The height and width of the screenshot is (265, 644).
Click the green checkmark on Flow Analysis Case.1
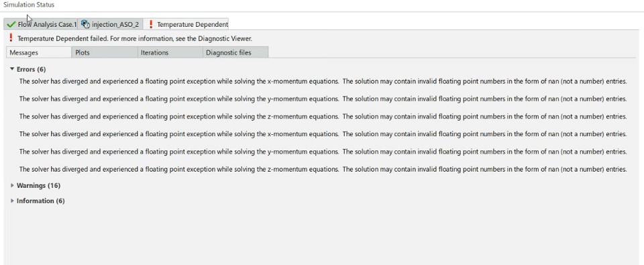coord(11,24)
